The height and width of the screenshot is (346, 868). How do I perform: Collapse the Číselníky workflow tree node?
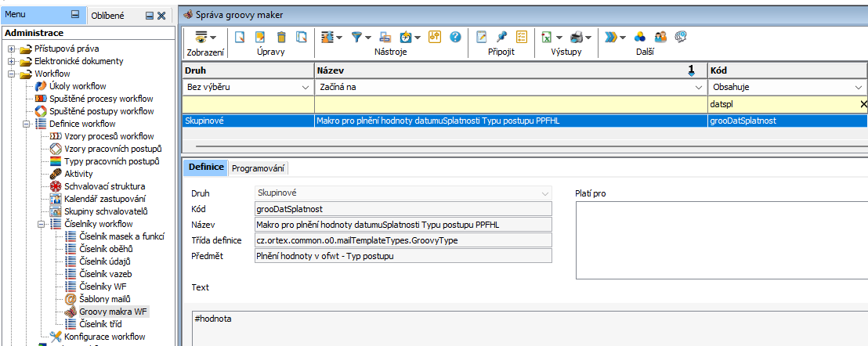42,225
